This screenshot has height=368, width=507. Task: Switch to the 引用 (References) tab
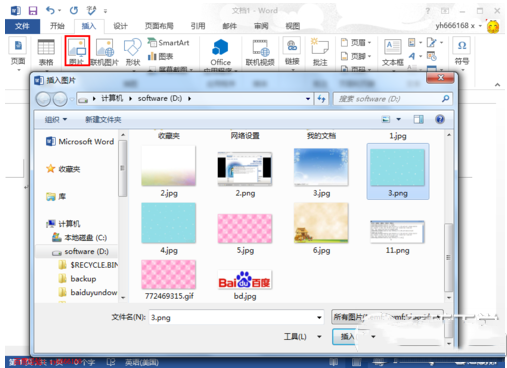[198, 26]
